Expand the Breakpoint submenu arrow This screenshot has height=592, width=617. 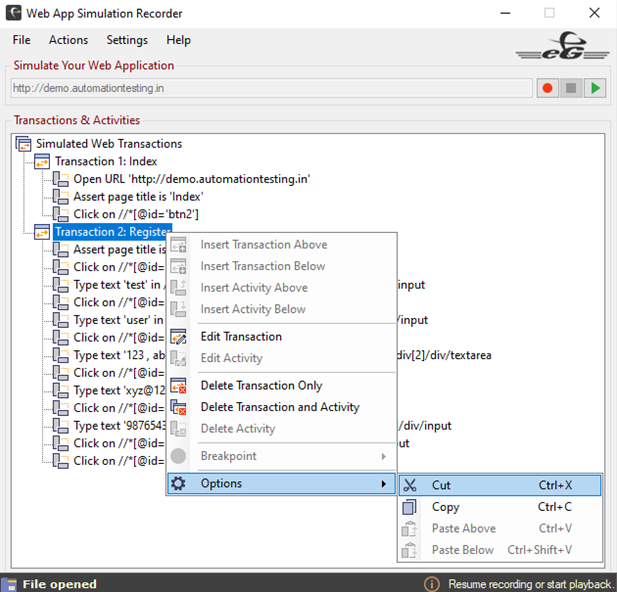click(384, 456)
